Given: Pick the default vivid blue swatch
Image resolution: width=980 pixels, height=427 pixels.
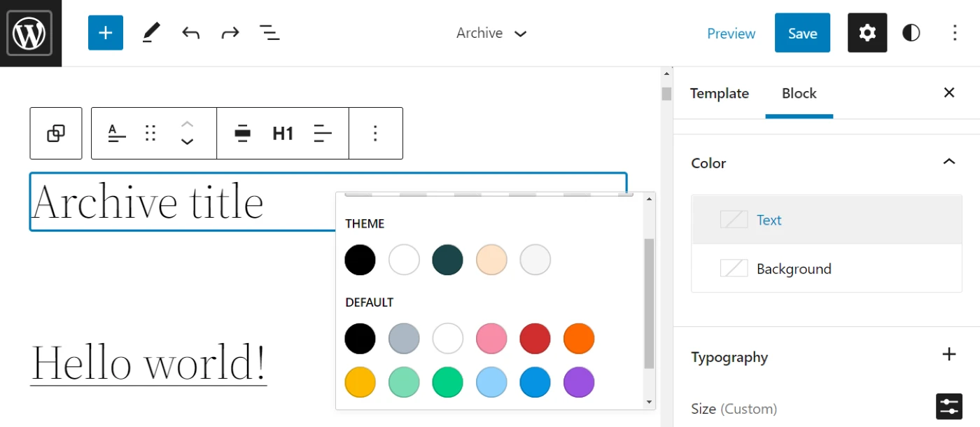Looking at the screenshot, I should [535, 383].
